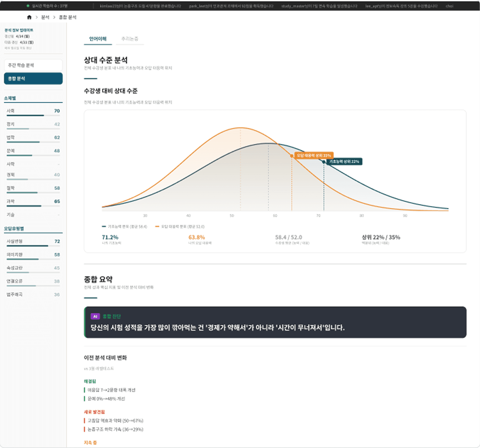Click the 종합 요약 heading
The width and height of the screenshot is (480, 448).
(x=98, y=279)
